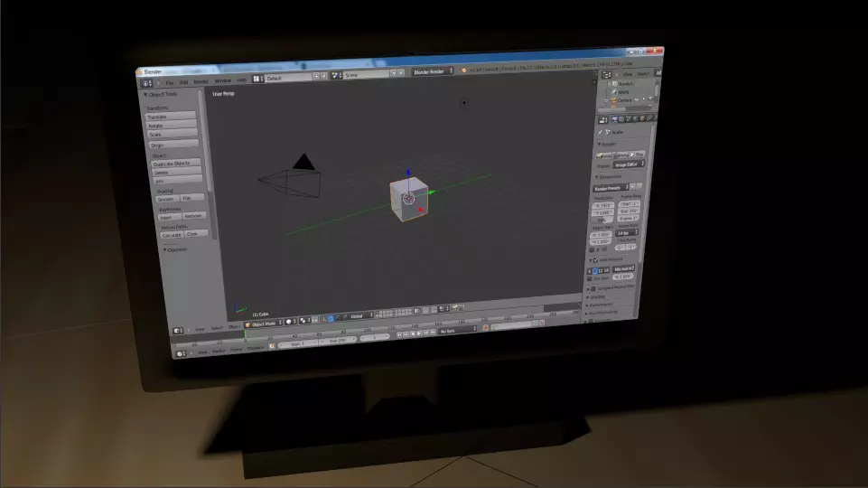Click the play animation forward button
Viewport: 868px width, 488px height.
[420, 333]
